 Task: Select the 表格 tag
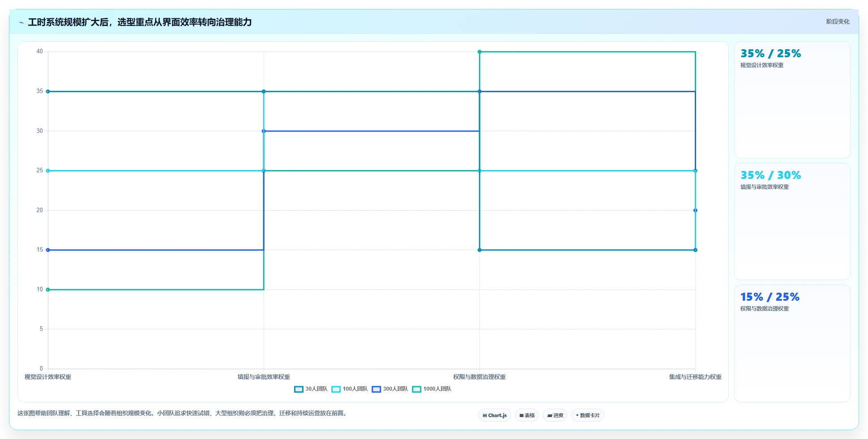click(x=527, y=416)
